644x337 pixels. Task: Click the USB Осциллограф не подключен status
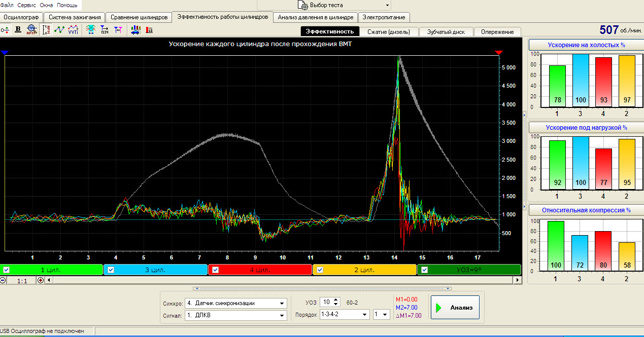pos(42,331)
